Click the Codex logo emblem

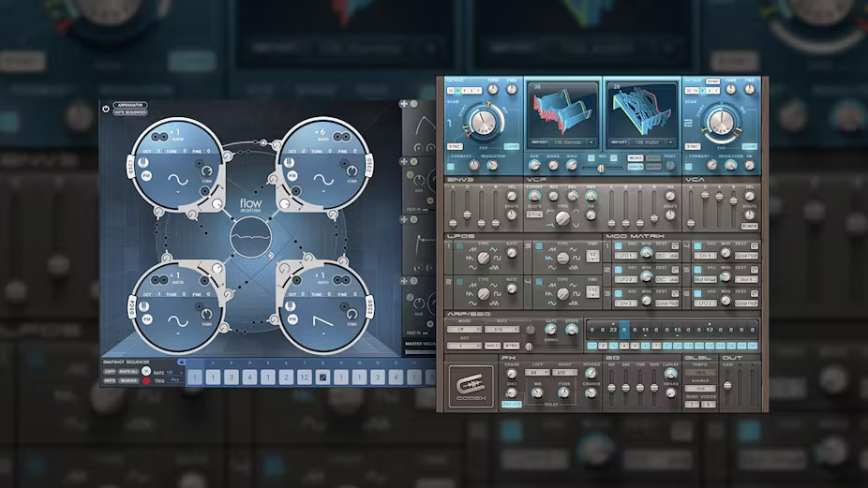point(471,384)
